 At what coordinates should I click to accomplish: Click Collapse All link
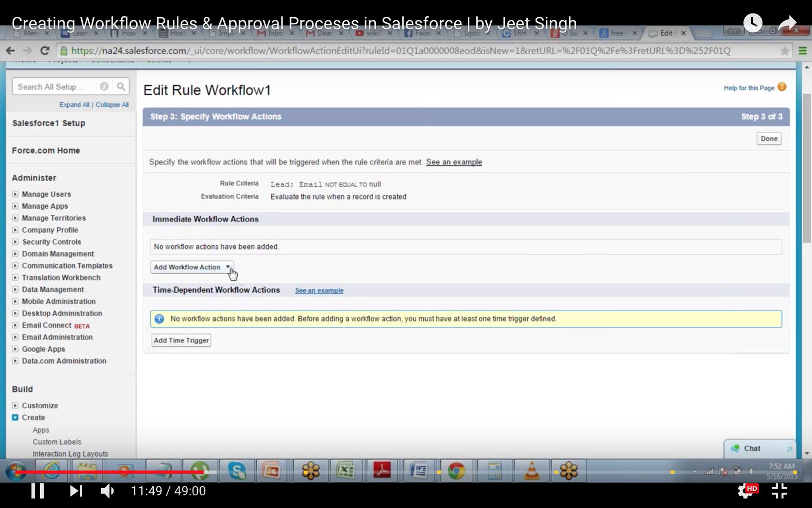(x=112, y=104)
